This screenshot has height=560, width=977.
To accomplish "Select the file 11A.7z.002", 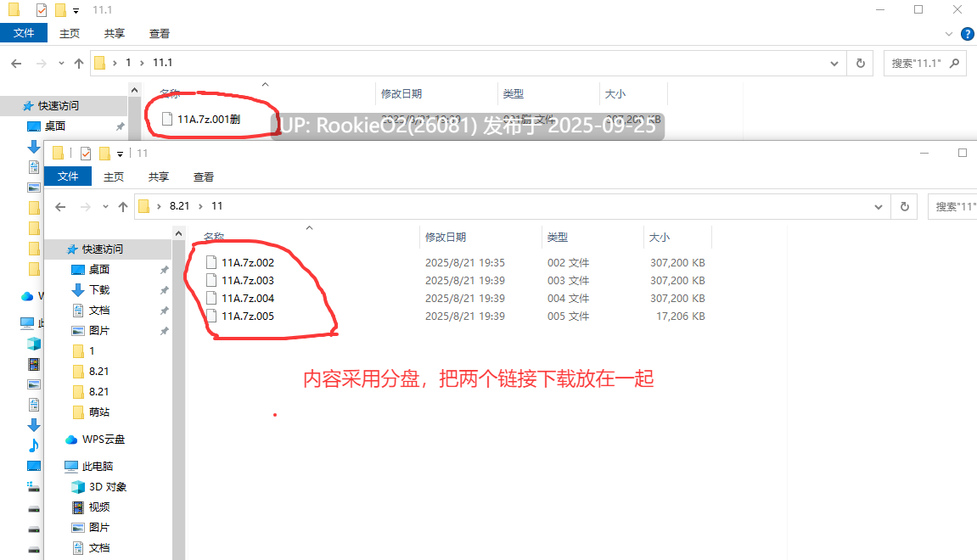I will (x=247, y=262).
